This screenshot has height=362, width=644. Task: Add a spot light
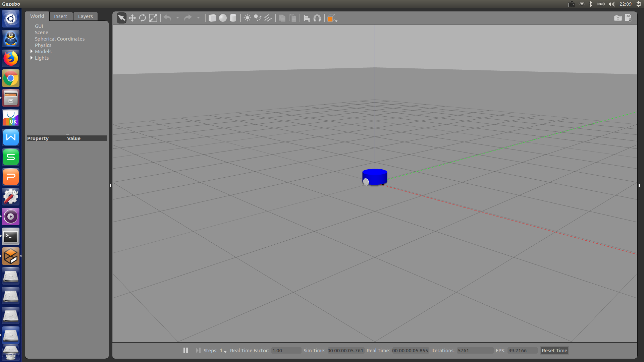[x=258, y=18]
